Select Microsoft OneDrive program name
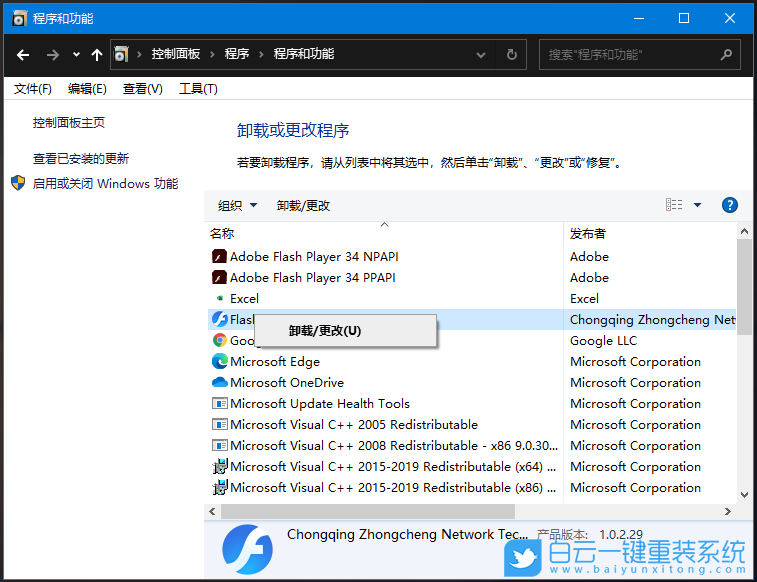757x582 pixels. click(x=287, y=383)
